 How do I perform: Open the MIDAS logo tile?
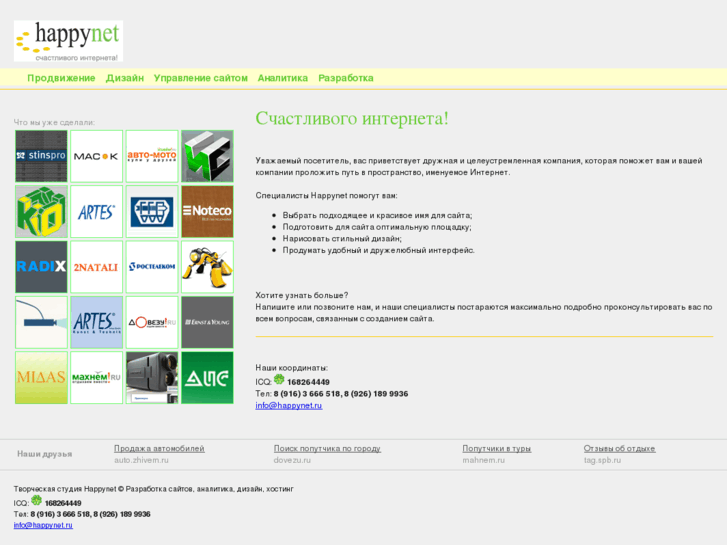point(41,378)
